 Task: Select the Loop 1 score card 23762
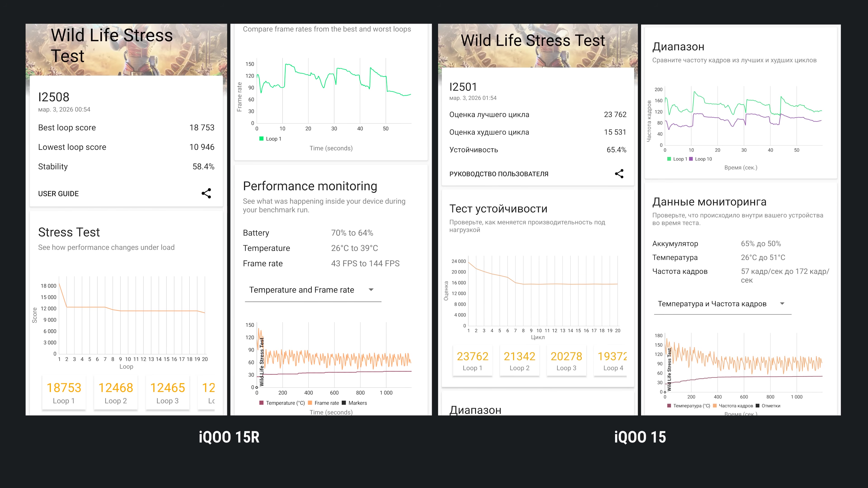point(472,361)
